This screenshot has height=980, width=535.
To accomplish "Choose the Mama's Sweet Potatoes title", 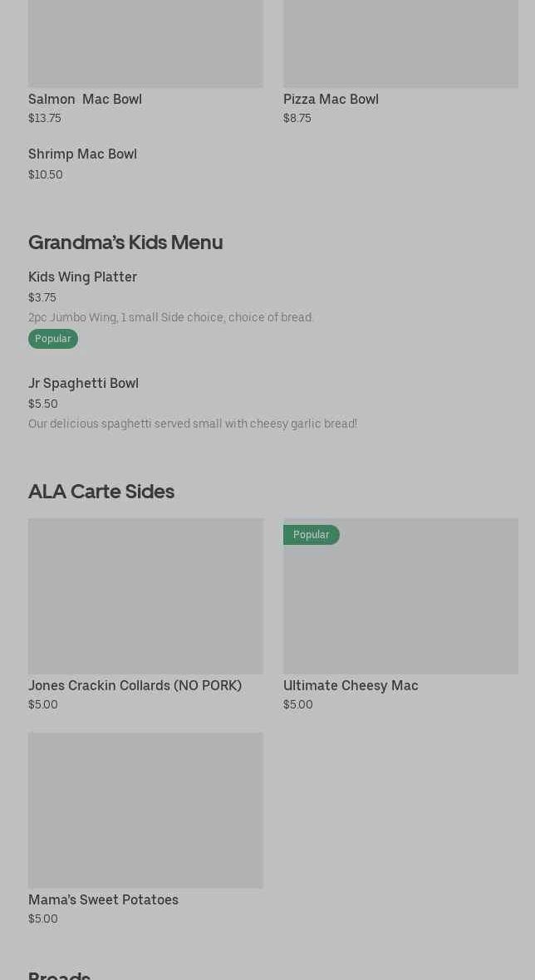I will [x=103, y=900].
